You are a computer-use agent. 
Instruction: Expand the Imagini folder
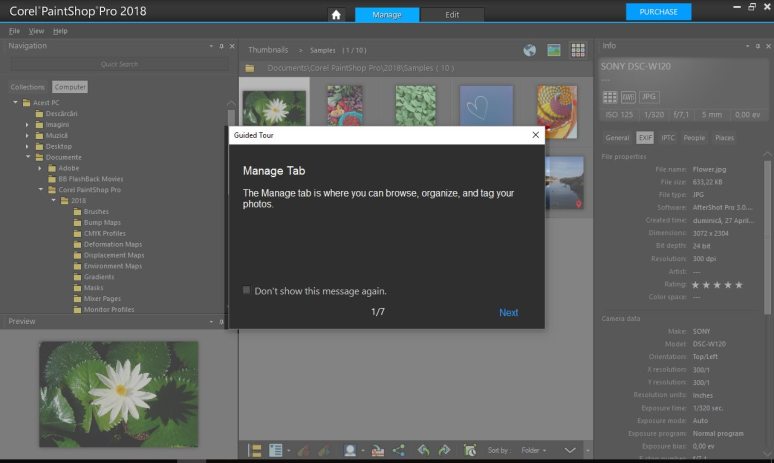(27, 124)
